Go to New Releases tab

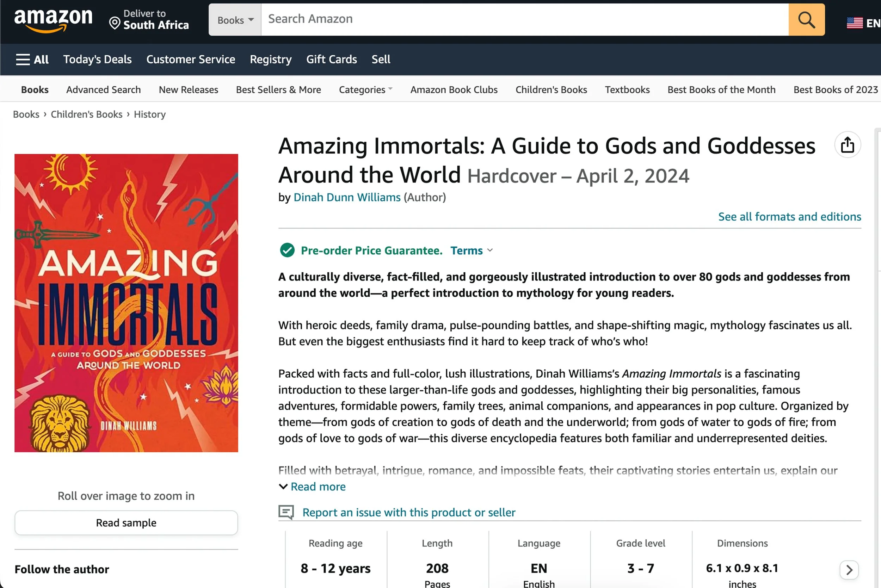point(188,89)
